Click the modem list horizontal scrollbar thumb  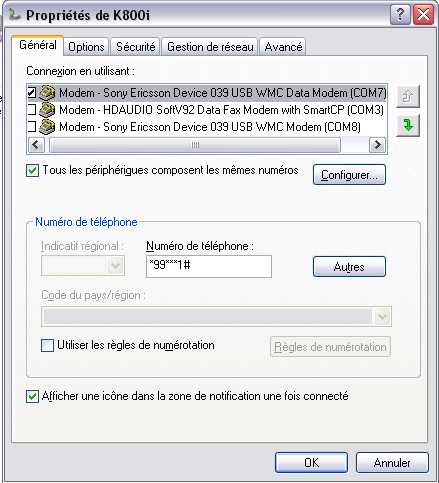coord(195,145)
